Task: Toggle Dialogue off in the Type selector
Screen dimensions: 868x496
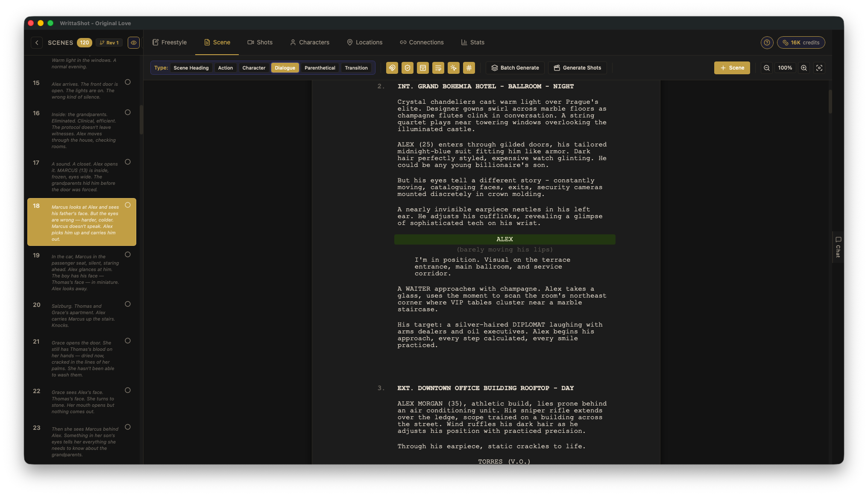Action: [284, 67]
